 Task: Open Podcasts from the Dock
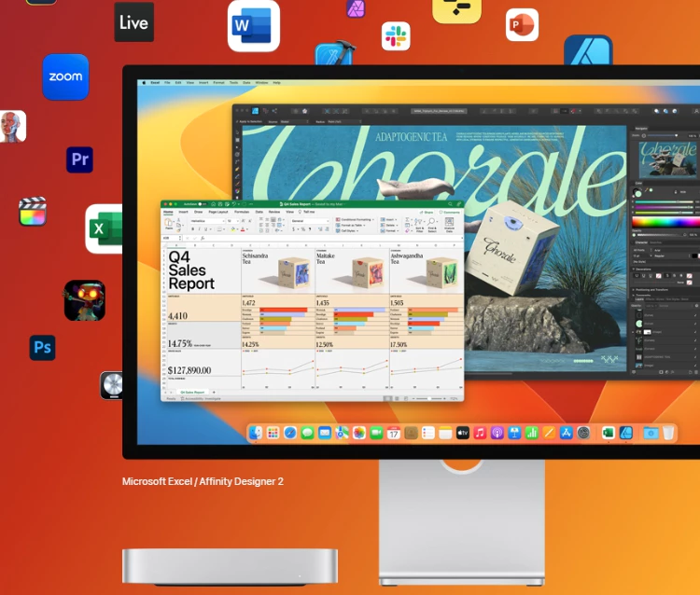coord(497,433)
